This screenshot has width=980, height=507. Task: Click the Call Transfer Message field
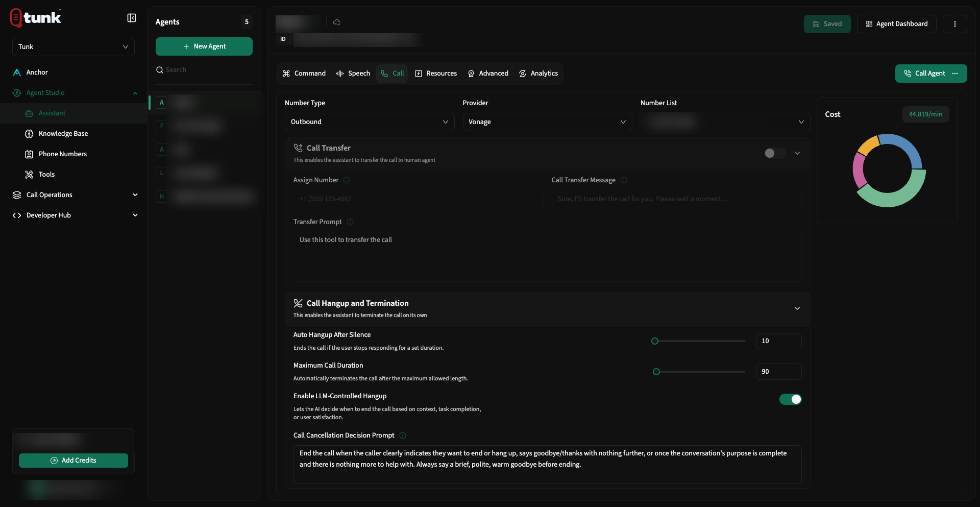pos(676,199)
